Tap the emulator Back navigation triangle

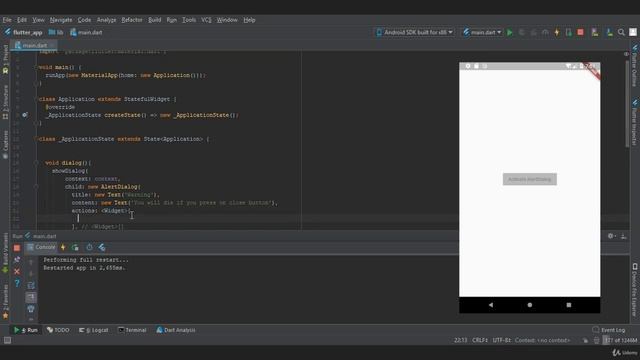point(491,305)
